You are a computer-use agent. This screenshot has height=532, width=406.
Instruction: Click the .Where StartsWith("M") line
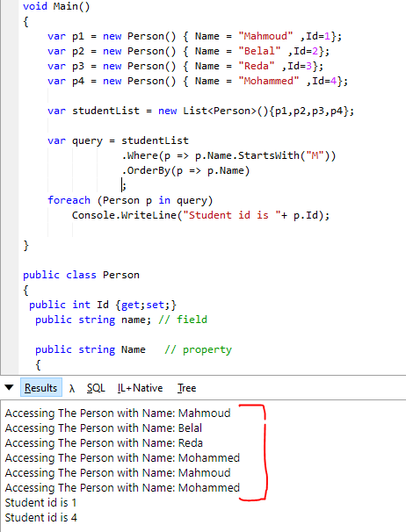tap(228, 155)
